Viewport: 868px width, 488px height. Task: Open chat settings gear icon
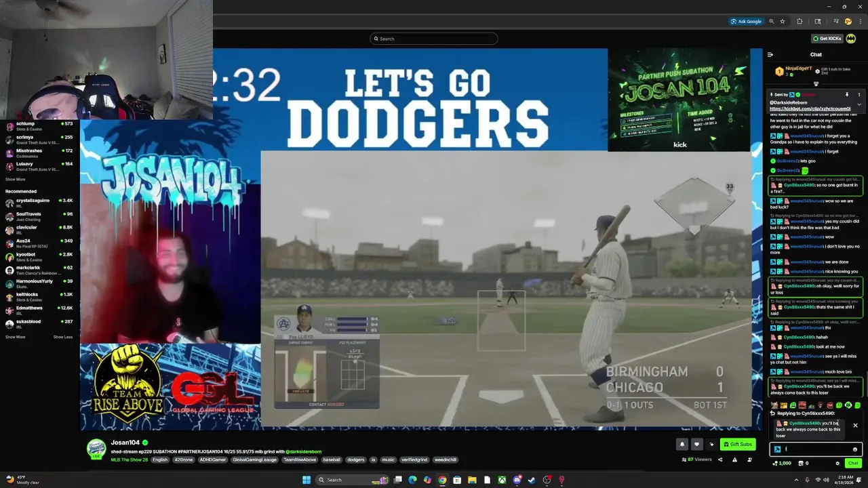(837, 464)
